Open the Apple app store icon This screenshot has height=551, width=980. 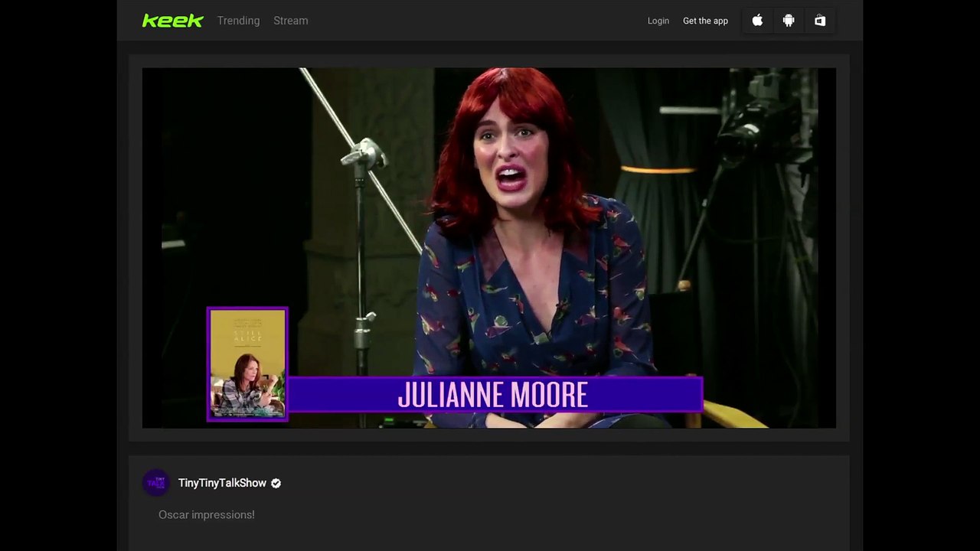pyautogui.click(x=757, y=21)
